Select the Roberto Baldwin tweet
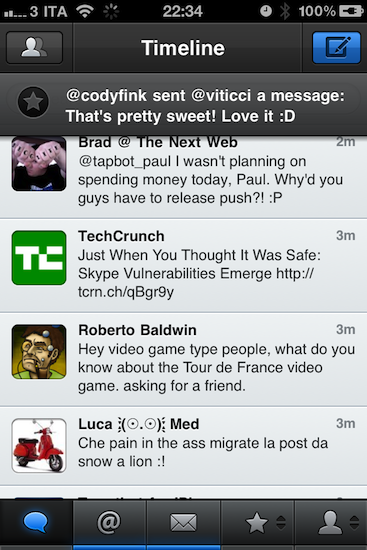 click(184, 360)
